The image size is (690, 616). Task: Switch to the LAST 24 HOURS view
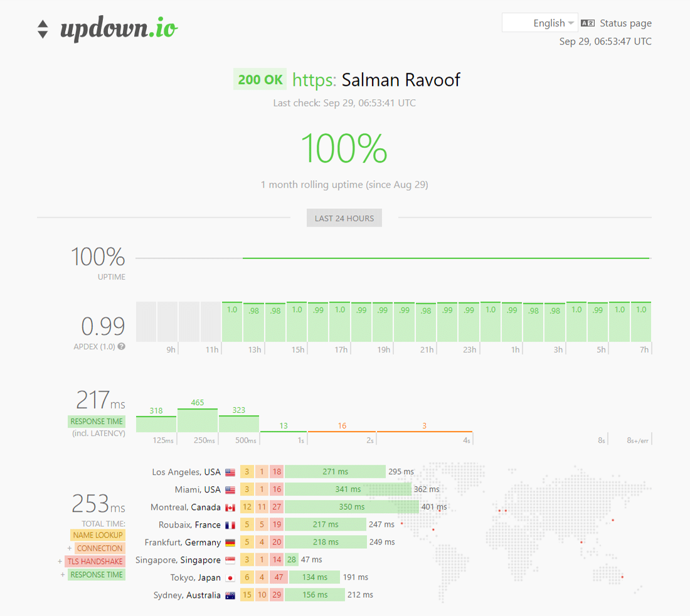point(344,218)
